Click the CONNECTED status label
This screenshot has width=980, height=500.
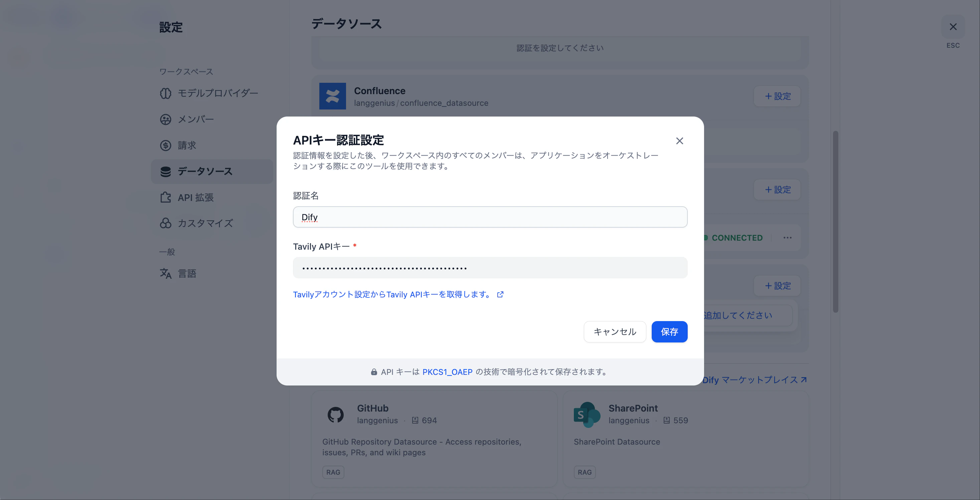737,238
